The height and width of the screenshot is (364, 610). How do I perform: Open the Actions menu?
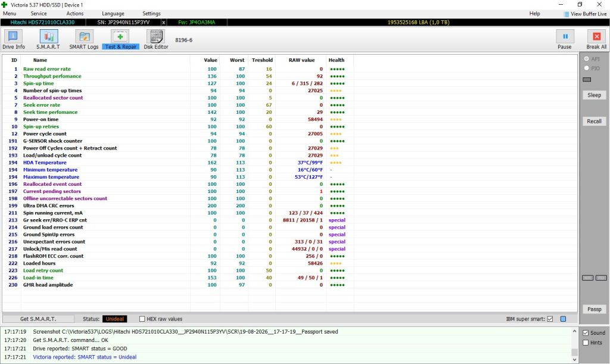(74, 14)
